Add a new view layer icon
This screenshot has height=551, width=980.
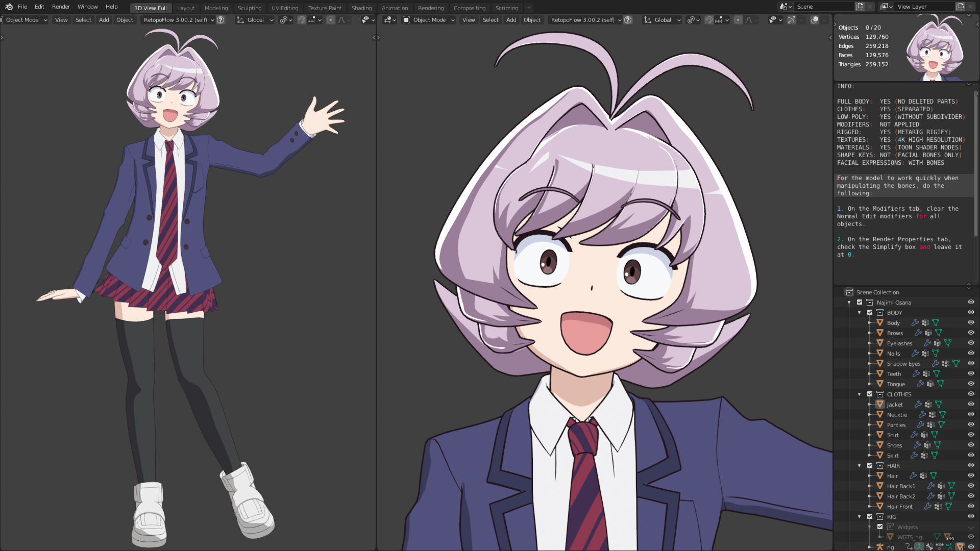pyautogui.click(x=960, y=7)
